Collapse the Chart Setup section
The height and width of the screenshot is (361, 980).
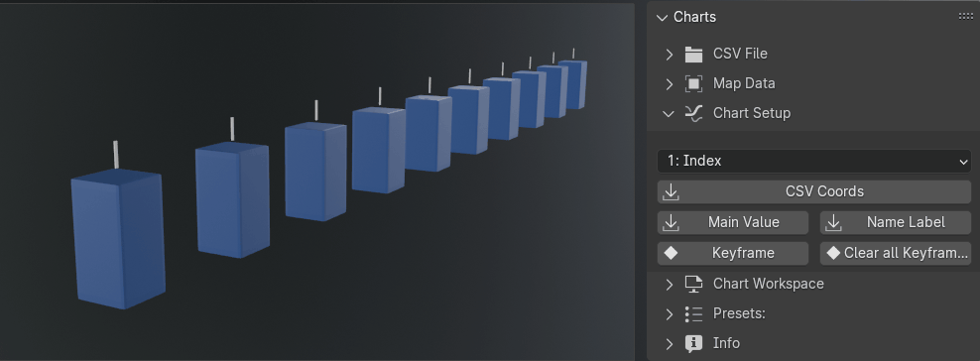click(x=669, y=114)
